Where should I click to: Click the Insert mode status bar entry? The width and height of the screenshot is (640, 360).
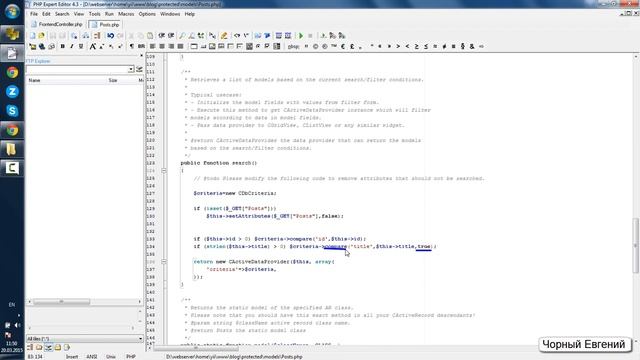72,357
